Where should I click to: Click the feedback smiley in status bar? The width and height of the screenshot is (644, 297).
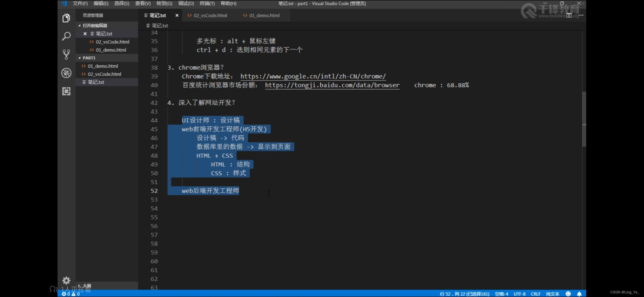coord(568,294)
